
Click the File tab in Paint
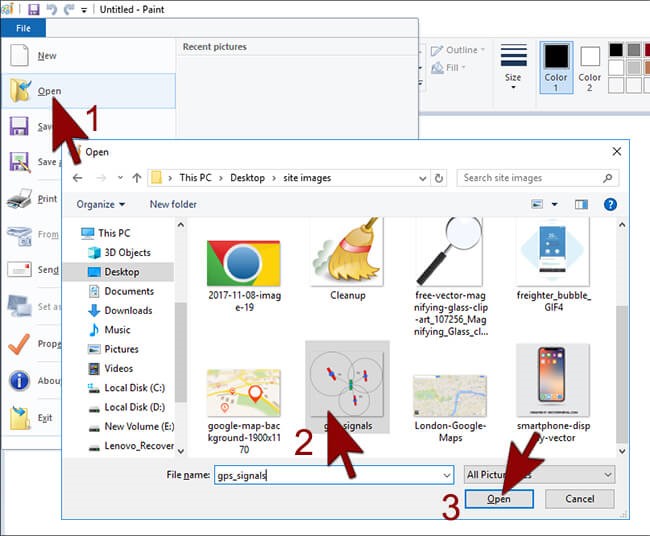23,28
